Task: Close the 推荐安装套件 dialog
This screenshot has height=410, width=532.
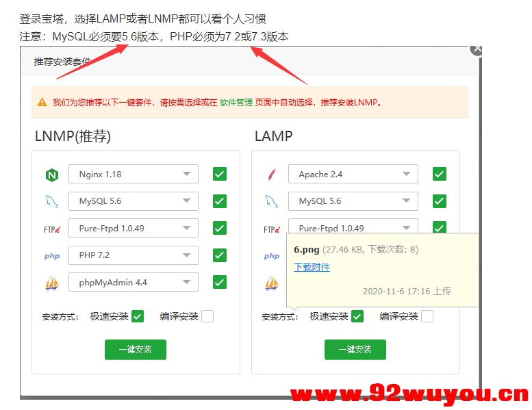Action: tap(477, 49)
